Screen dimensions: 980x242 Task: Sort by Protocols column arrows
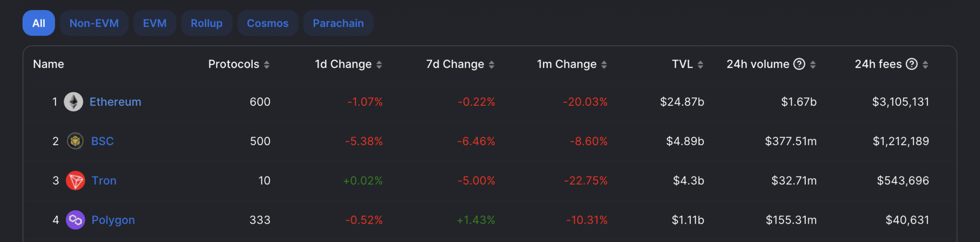point(267,65)
